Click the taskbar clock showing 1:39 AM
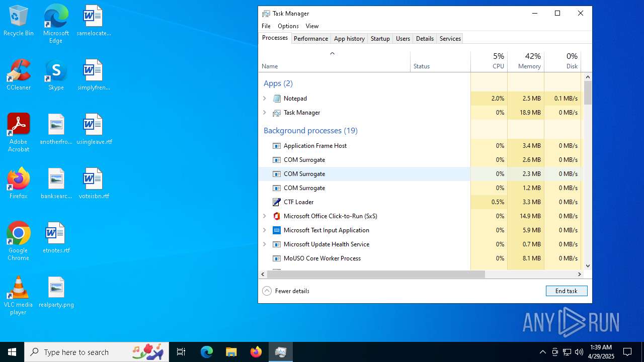The width and height of the screenshot is (644, 362). [x=601, y=352]
